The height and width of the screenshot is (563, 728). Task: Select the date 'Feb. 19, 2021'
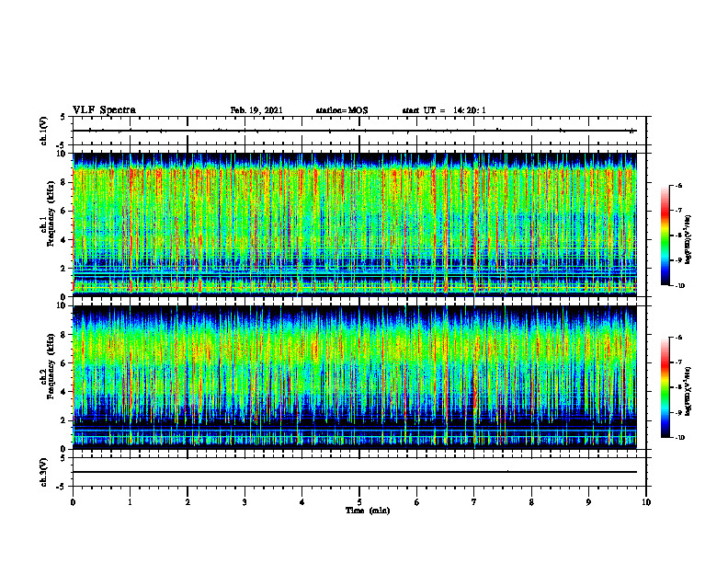coord(256,110)
